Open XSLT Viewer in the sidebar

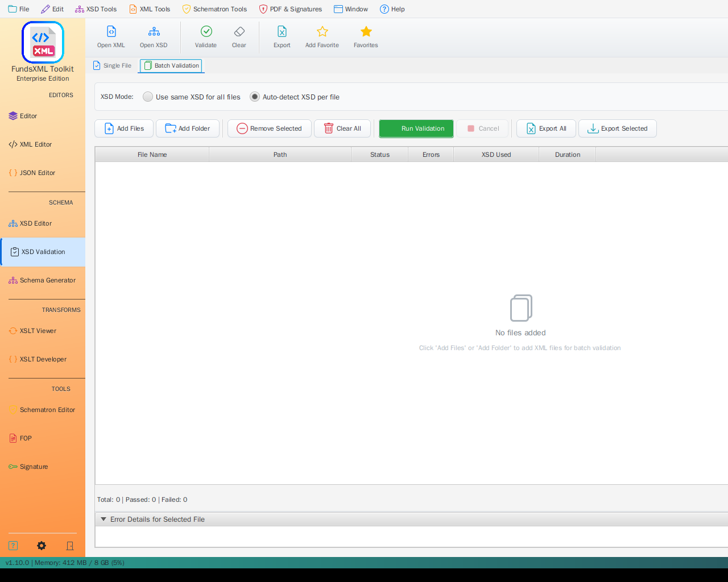[x=43, y=331]
